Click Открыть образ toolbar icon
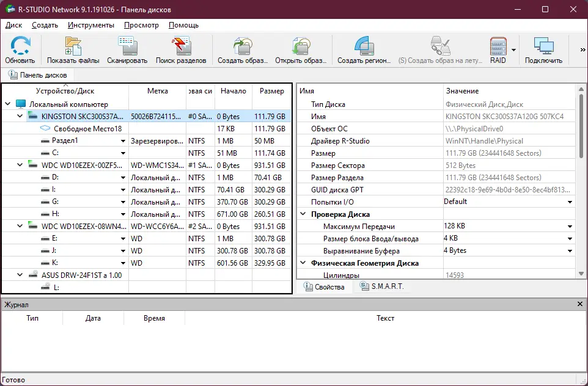 click(301, 46)
